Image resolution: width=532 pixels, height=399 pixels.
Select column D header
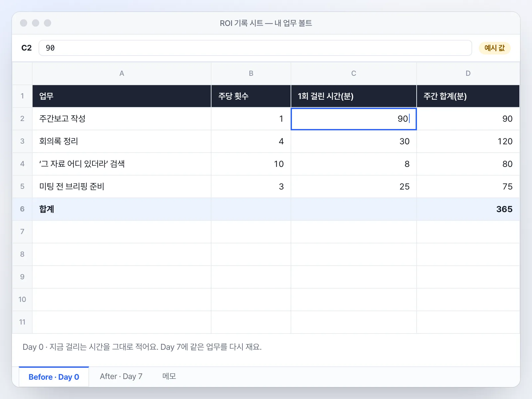coord(468,73)
